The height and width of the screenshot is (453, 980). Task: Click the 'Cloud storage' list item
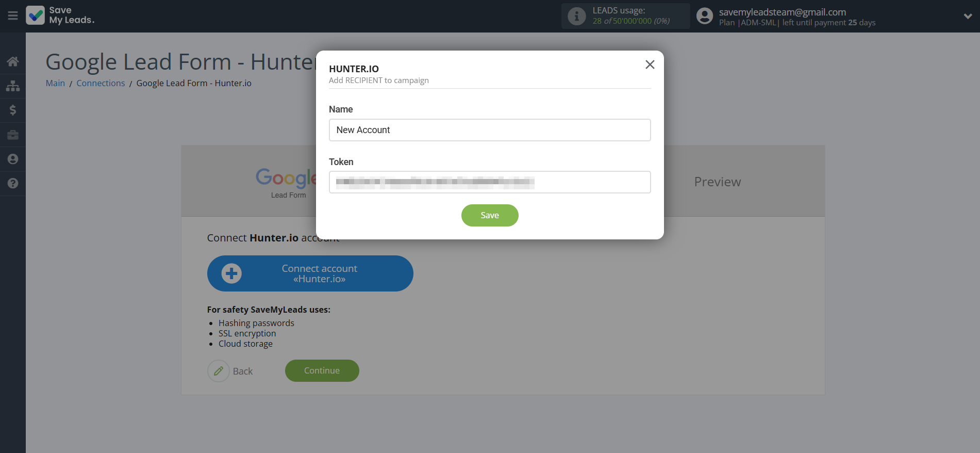245,344
